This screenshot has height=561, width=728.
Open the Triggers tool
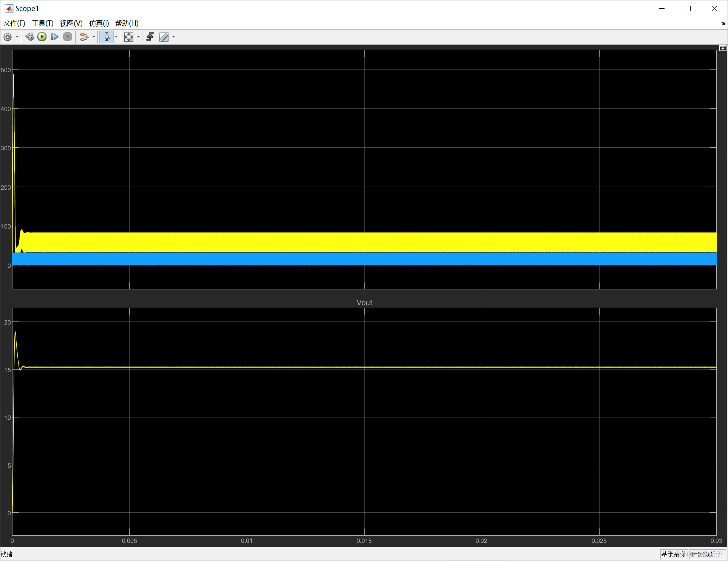point(150,37)
